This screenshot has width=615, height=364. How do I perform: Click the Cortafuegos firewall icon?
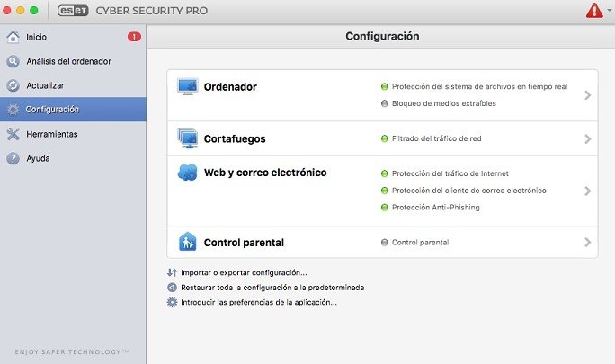pyautogui.click(x=188, y=138)
